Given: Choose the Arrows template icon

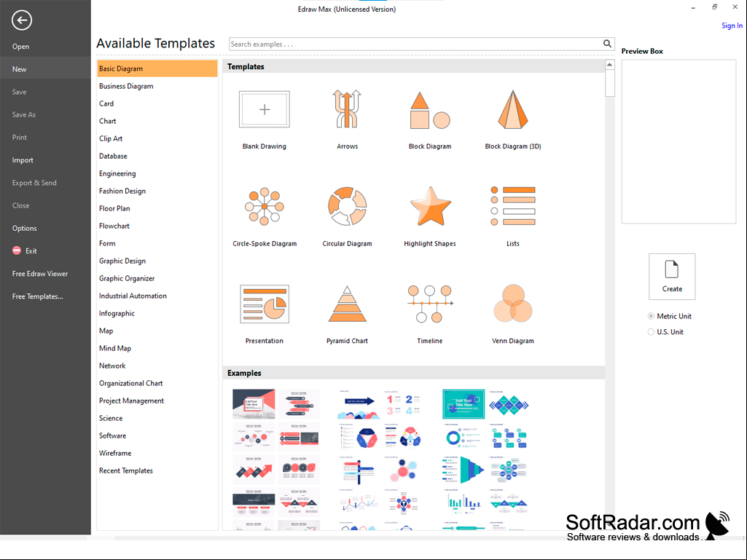Looking at the screenshot, I should pyautogui.click(x=348, y=109).
